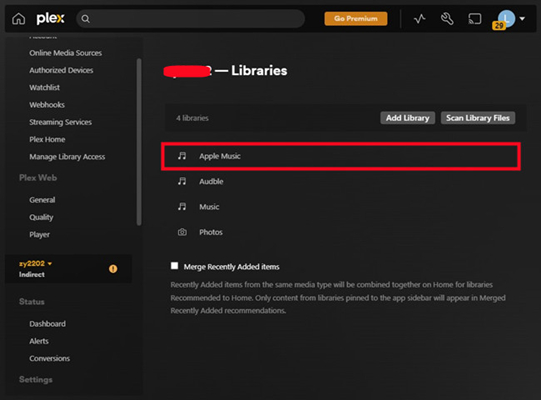Open Streaming Services settings
This screenshot has width=541, height=400.
point(60,122)
